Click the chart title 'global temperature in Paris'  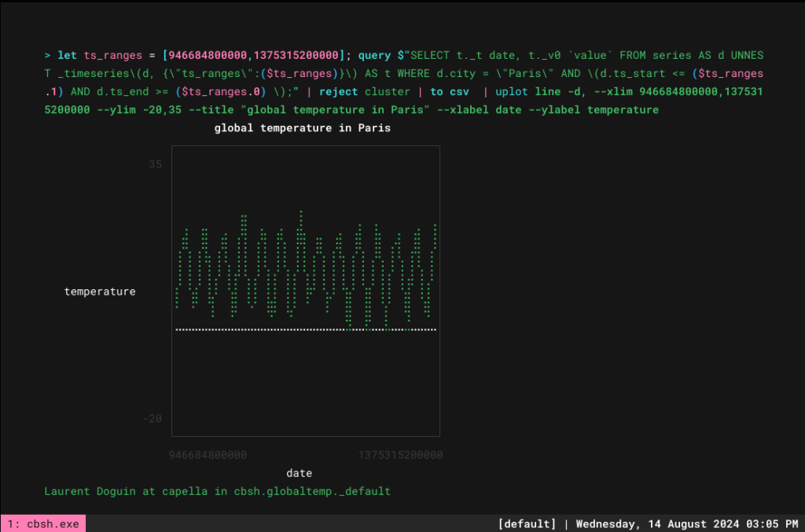pyautogui.click(x=303, y=128)
